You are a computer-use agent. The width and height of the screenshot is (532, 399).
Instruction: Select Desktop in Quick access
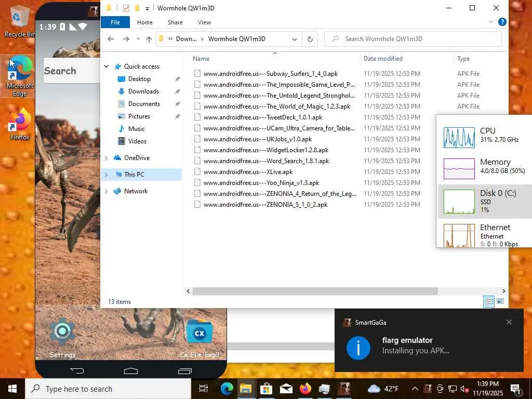click(139, 79)
